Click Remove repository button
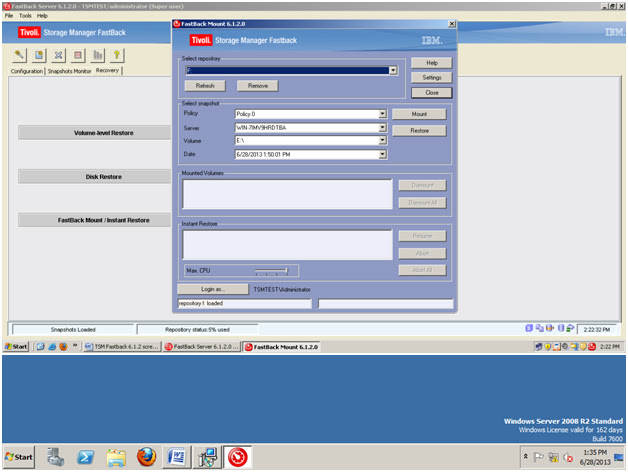The height and width of the screenshot is (472, 628). [258, 86]
